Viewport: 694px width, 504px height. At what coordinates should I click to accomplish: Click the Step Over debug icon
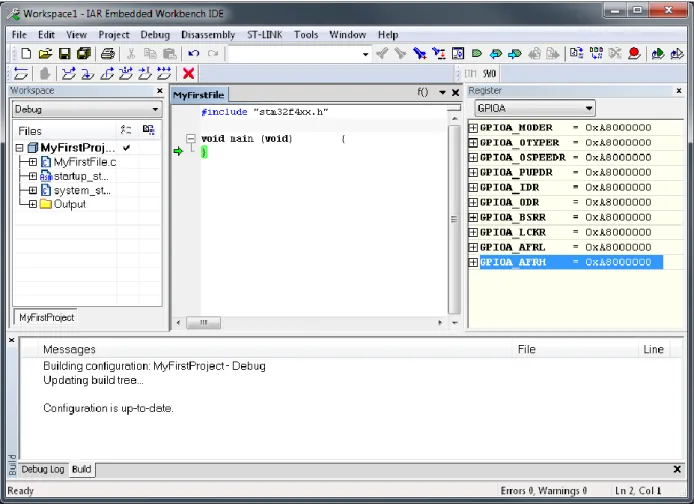pyautogui.click(x=69, y=73)
